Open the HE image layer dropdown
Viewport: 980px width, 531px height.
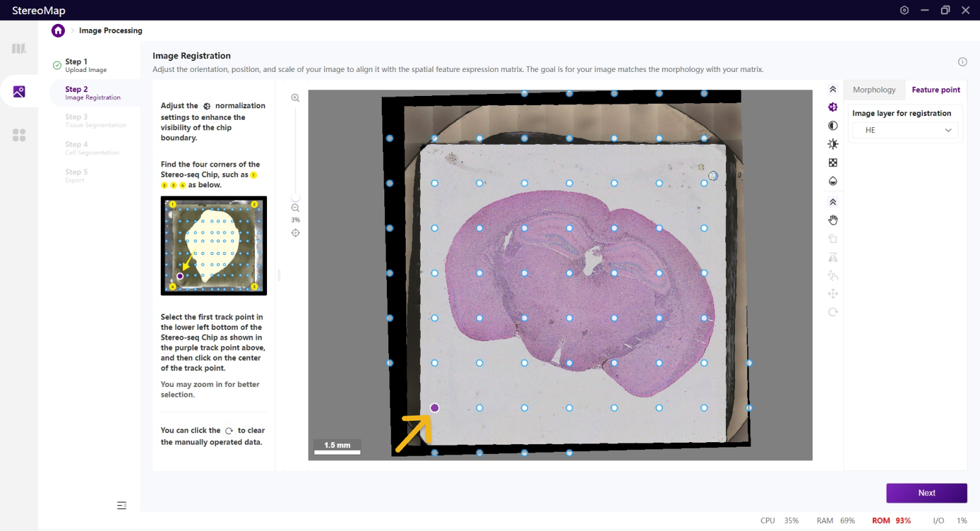[x=905, y=130]
